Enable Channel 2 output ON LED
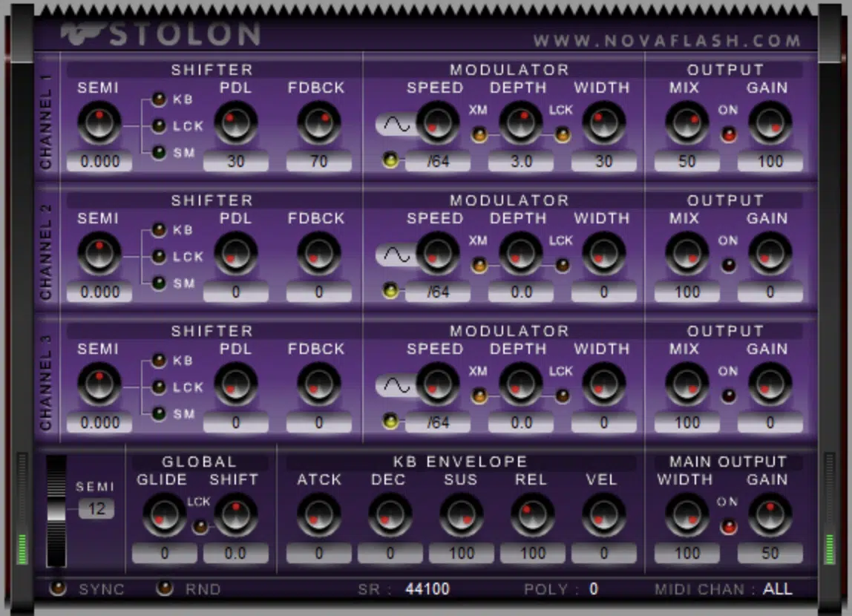The width and height of the screenshot is (852, 616). (x=729, y=265)
